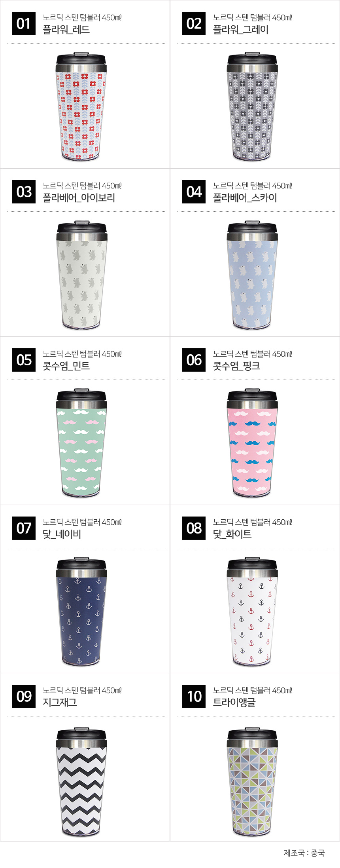
Task: Choose the sky blue polar bear tumbler
Action: [252, 275]
